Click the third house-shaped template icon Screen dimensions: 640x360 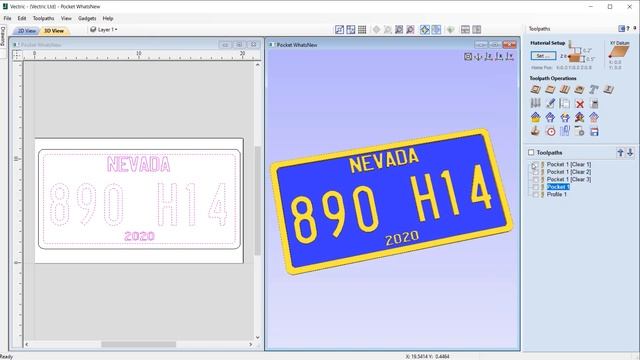tap(565, 118)
